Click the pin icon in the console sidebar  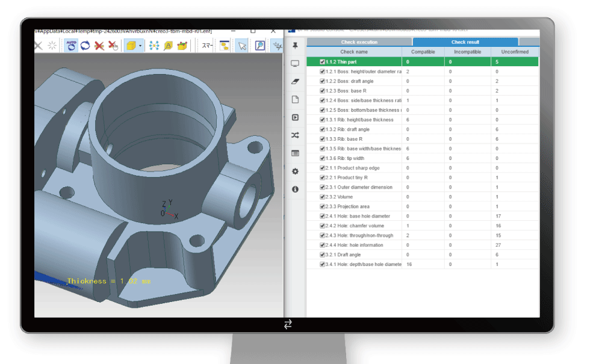295,46
